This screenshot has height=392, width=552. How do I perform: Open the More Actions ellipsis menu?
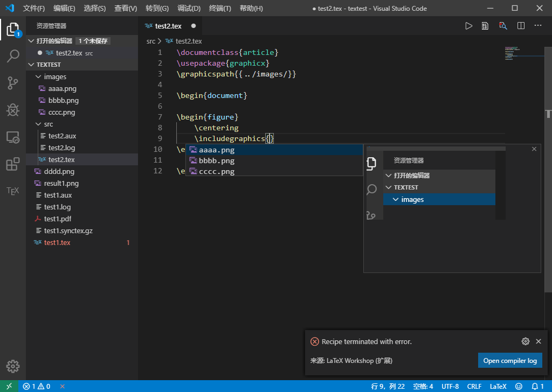click(538, 26)
